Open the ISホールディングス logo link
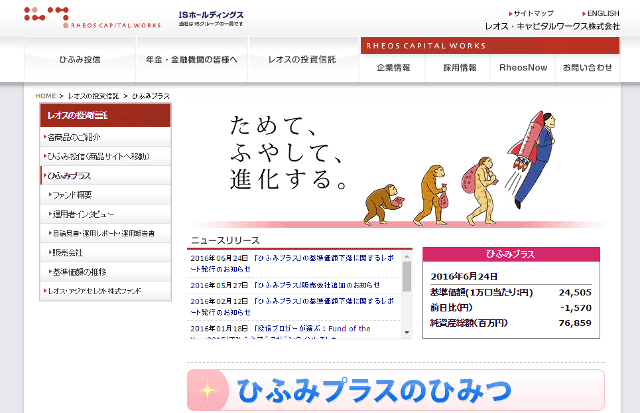The height and width of the screenshot is (413, 640). [211, 18]
